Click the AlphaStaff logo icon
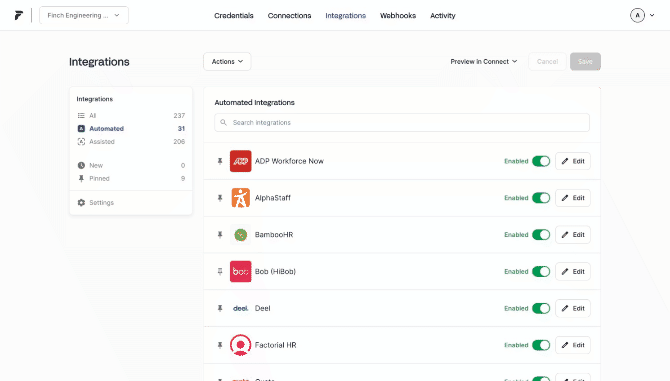The width and height of the screenshot is (670, 381). 241,198
